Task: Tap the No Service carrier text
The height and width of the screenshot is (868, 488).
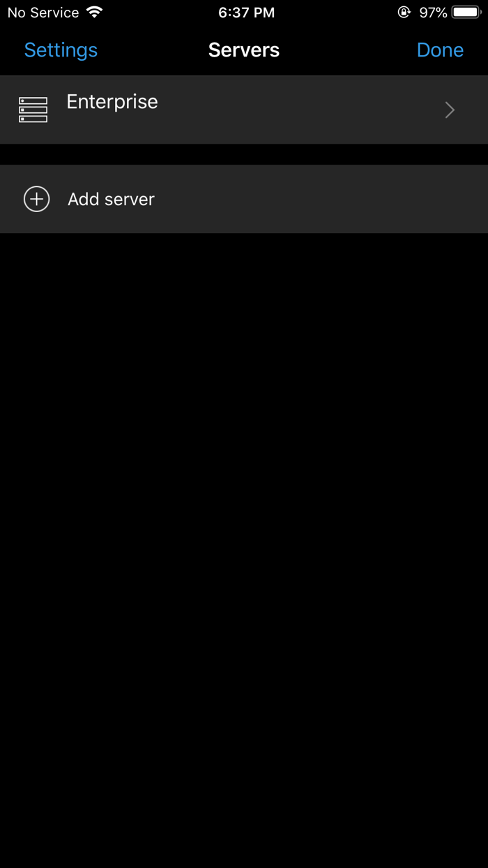Action: coord(43,13)
